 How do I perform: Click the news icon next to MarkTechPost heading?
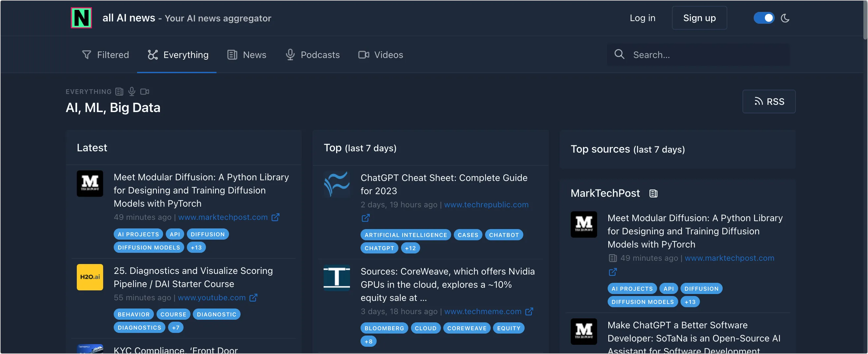(653, 193)
